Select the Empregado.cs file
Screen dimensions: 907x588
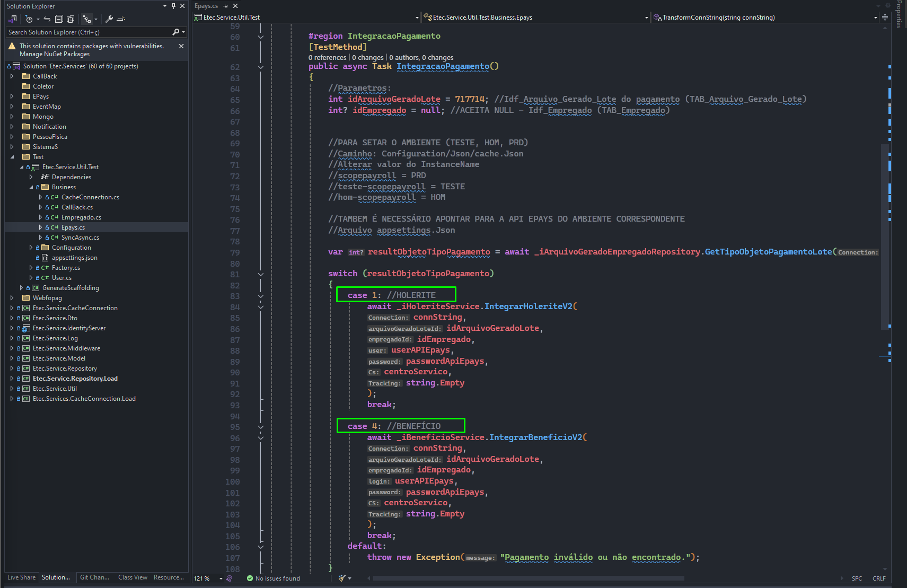click(81, 217)
